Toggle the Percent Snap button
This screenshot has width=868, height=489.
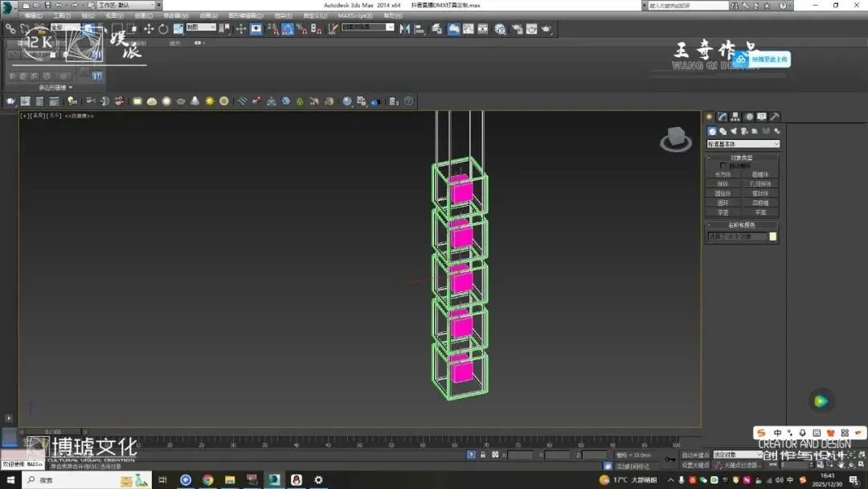click(x=301, y=29)
